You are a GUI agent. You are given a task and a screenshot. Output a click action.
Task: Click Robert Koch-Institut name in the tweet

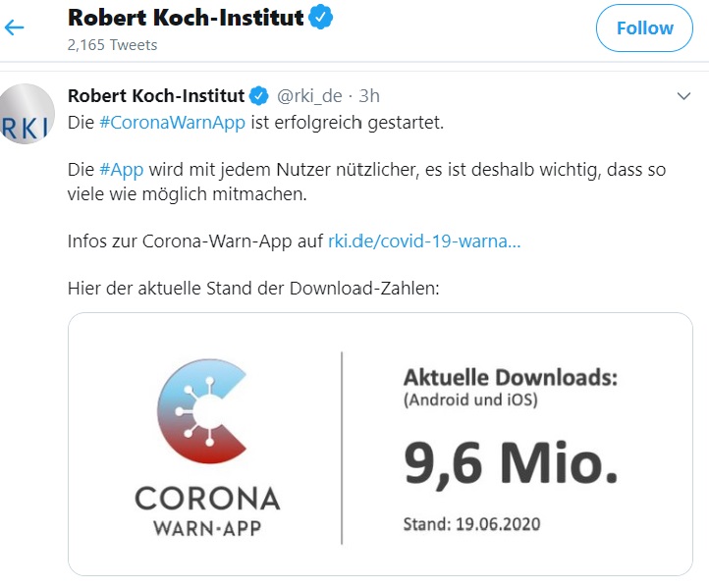[156, 96]
